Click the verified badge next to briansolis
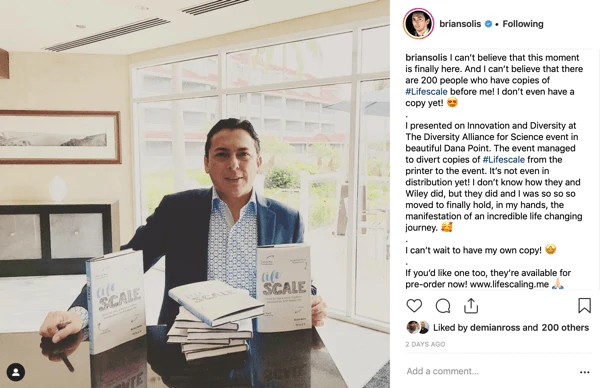The image size is (600, 388). [488, 24]
